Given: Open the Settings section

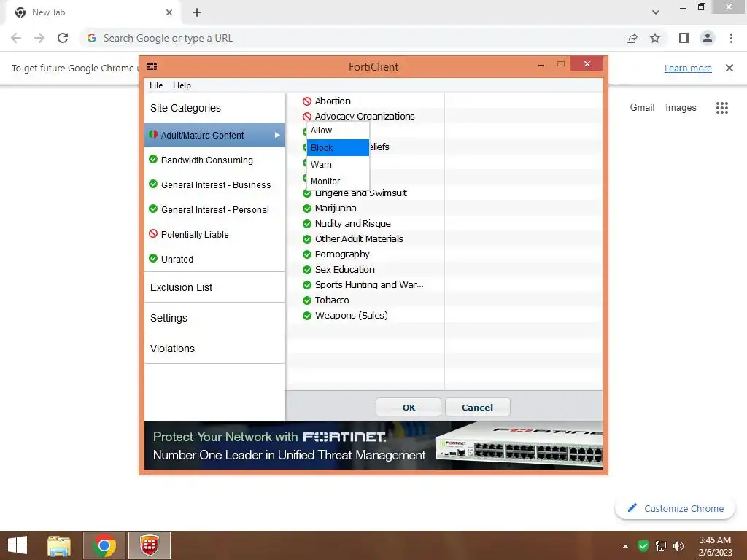Looking at the screenshot, I should [x=214, y=318].
